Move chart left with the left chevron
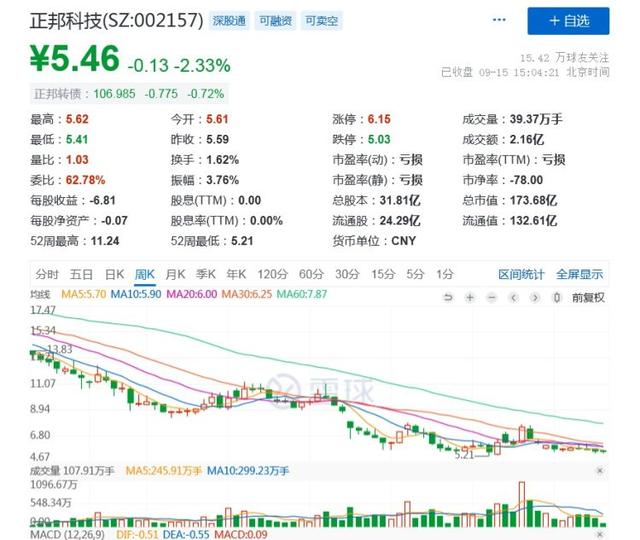 513,298
